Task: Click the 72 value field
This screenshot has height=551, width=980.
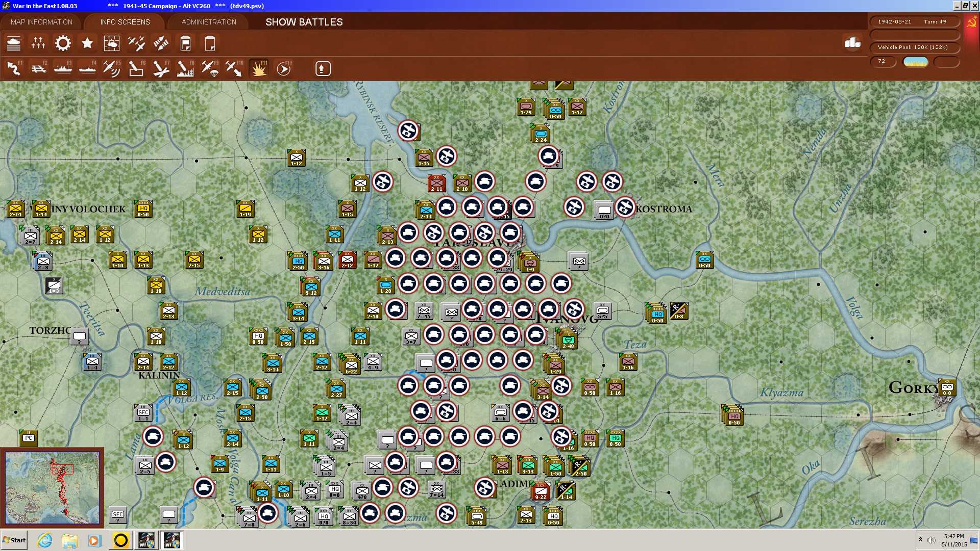Action: 883,61
